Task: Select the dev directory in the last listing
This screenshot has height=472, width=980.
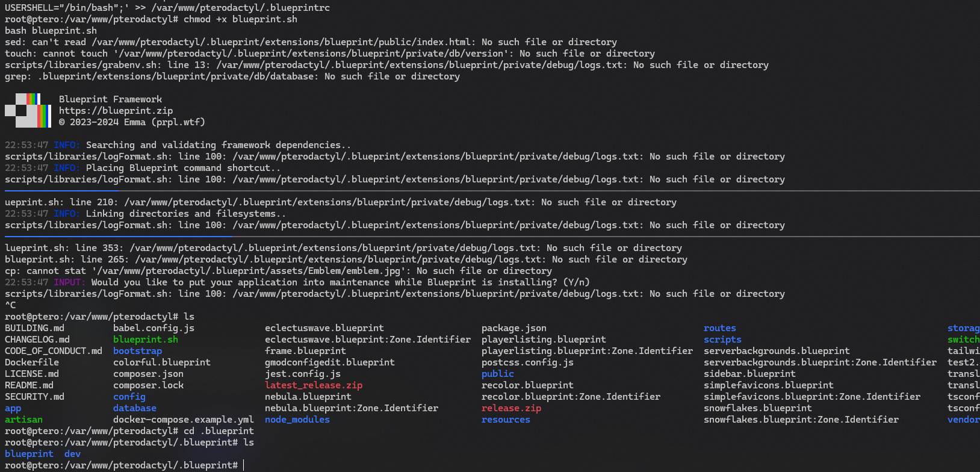Action: coord(72,454)
